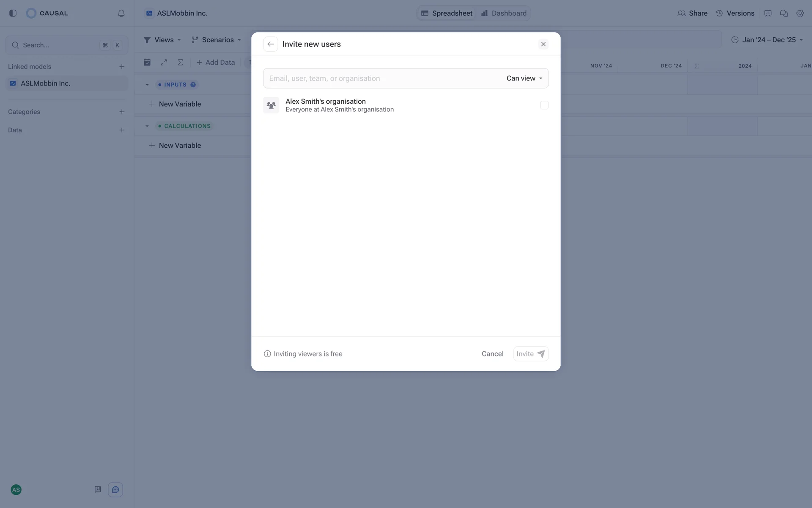812x508 pixels.
Task: Add a new linked model with plus
Action: (x=122, y=66)
